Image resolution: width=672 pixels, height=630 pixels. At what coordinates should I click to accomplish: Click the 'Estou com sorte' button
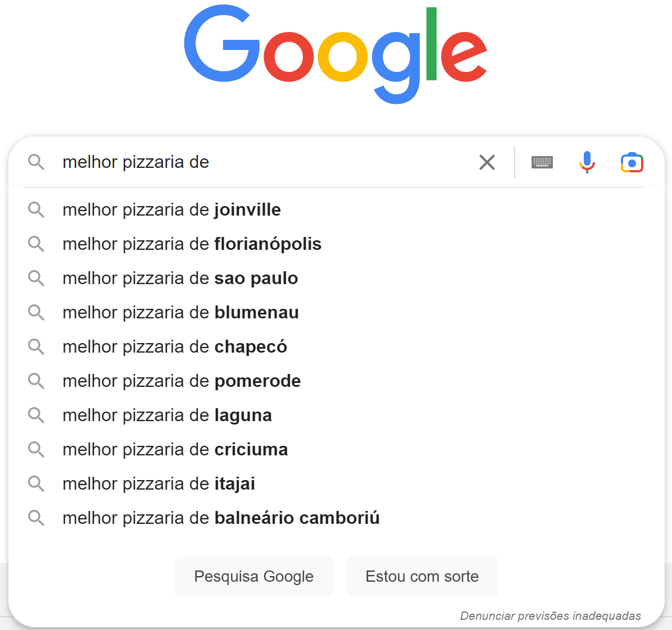point(422,576)
